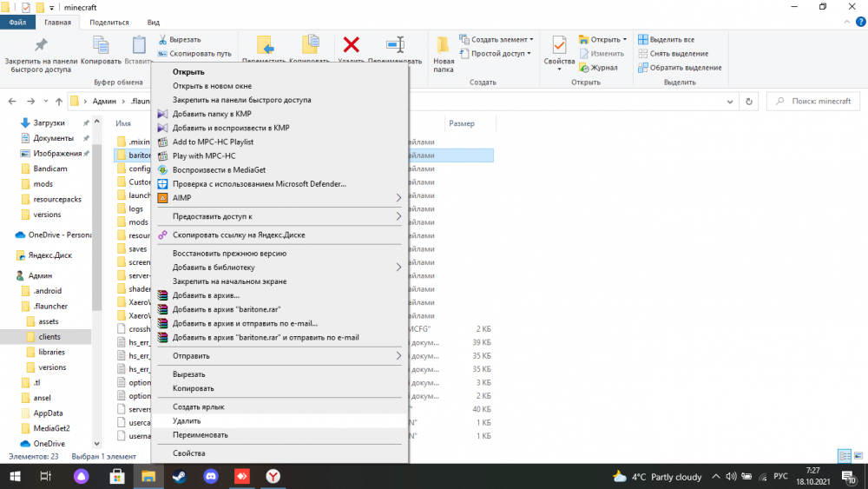Click the History (Журнал) icon
This screenshot has width=868, height=489.
click(583, 68)
